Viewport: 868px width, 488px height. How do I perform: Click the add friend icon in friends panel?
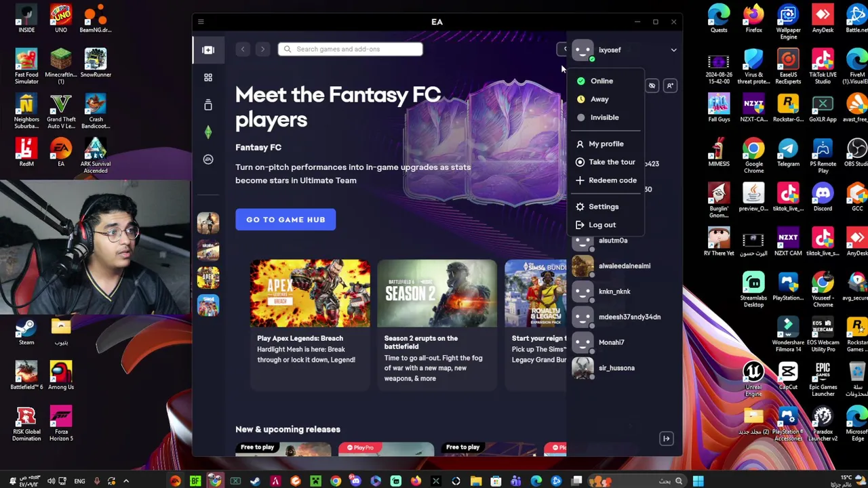[669, 85]
